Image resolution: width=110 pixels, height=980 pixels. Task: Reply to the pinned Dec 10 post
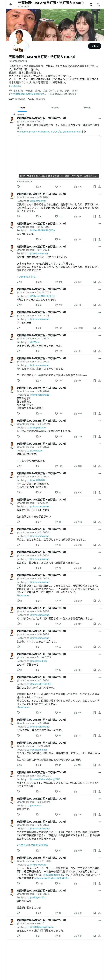18,186
